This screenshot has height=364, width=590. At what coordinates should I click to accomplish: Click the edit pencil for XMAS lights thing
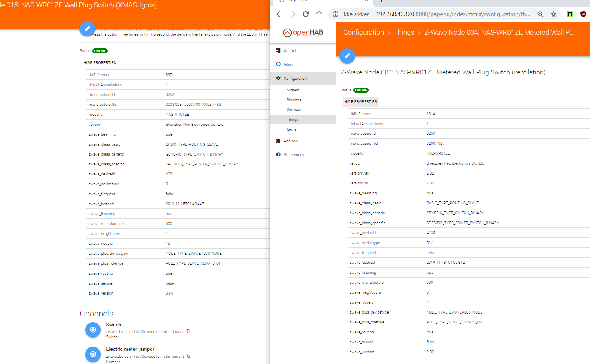pyautogui.click(x=87, y=29)
